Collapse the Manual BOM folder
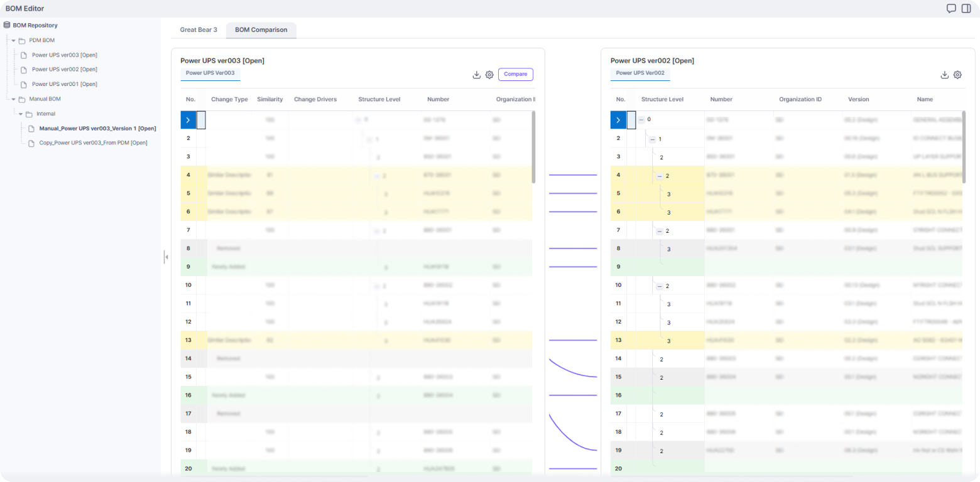Image resolution: width=980 pixels, height=482 pixels. (13, 99)
